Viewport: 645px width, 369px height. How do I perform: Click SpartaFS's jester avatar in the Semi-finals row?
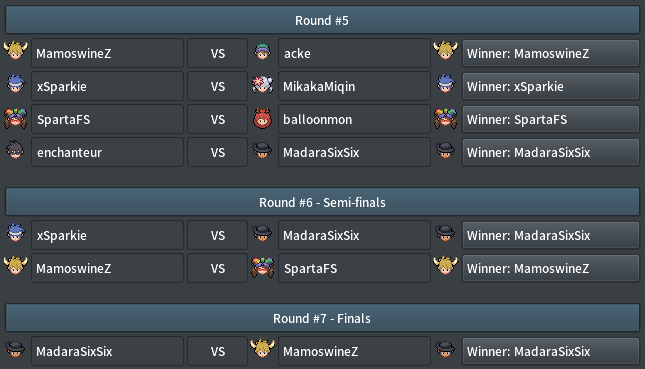[x=262, y=267]
